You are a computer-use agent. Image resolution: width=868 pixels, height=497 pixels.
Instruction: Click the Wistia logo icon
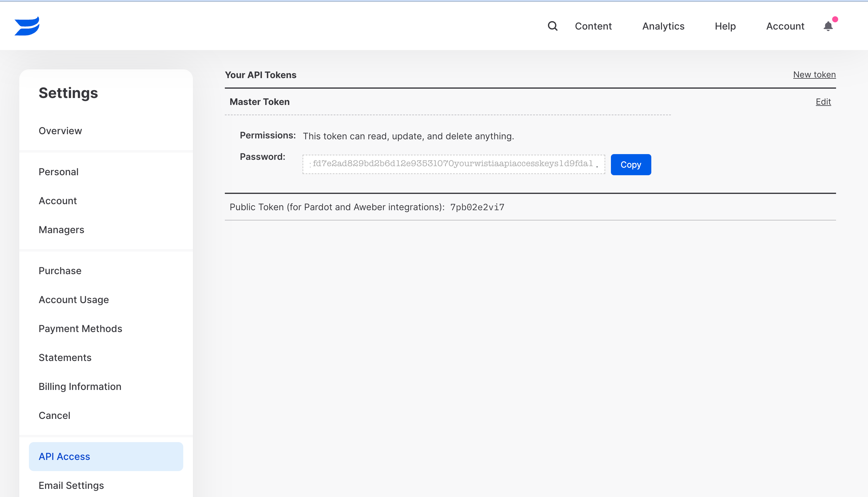(x=27, y=26)
